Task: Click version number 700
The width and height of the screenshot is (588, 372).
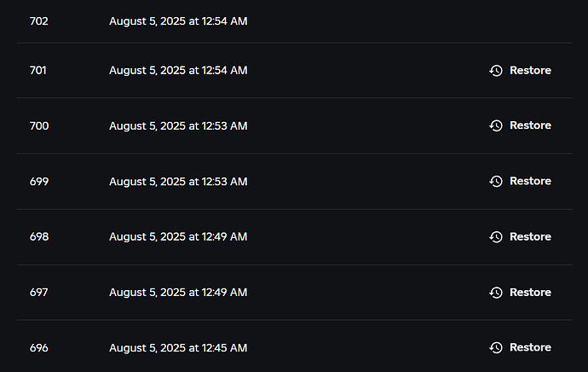Action: tap(38, 125)
